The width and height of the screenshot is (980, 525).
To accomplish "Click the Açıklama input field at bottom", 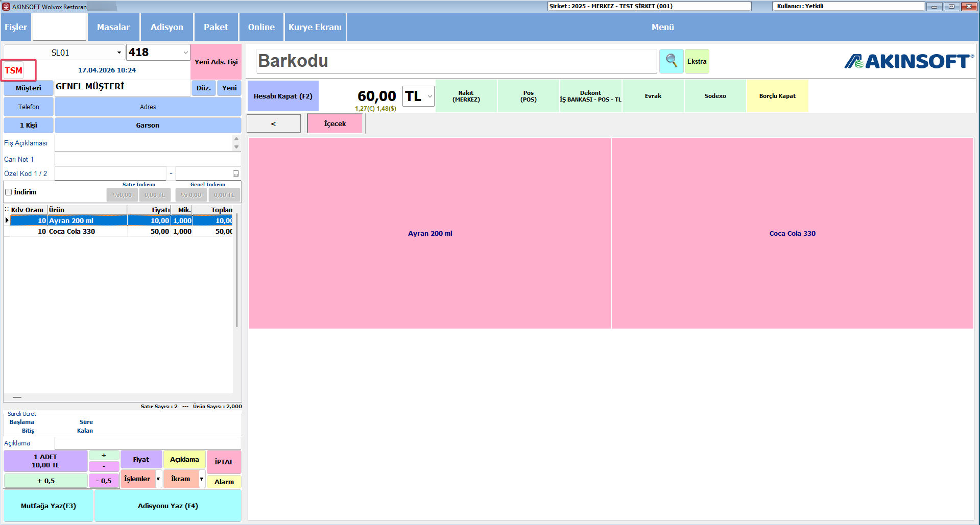I will click(x=148, y=443).
